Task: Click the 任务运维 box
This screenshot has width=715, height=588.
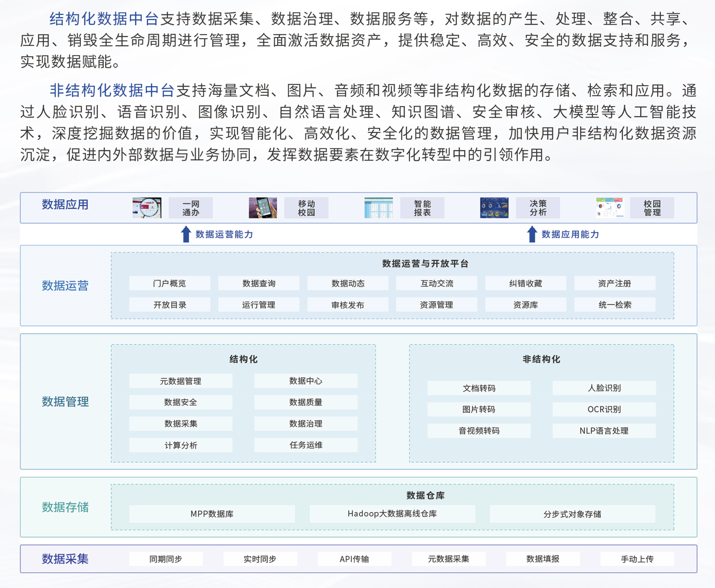Action: click(x=305, y=445)
